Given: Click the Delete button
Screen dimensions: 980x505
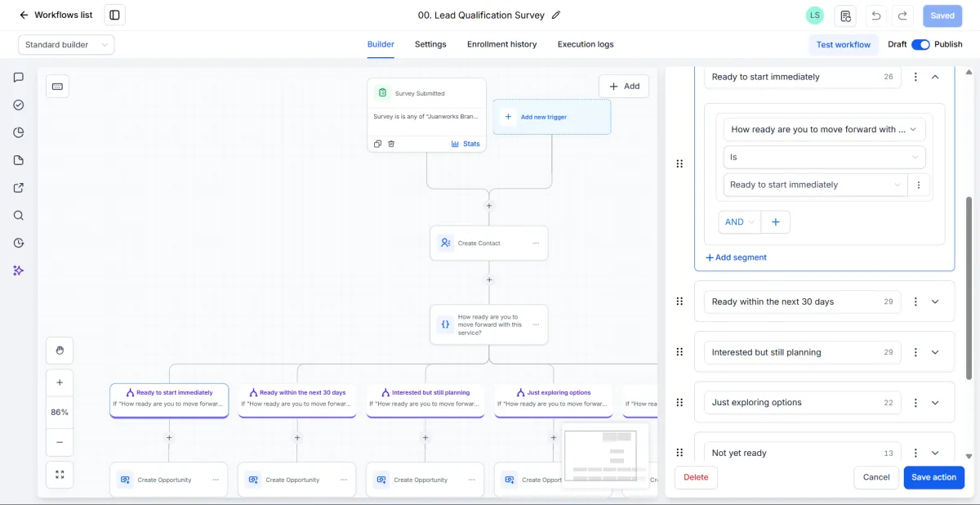Looking at the screenshot, I should 696,477.
